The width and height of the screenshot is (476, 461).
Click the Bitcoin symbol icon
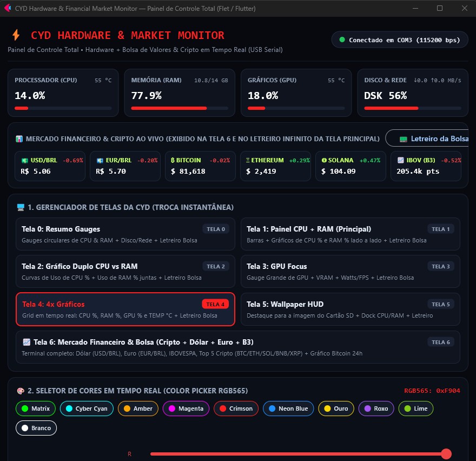tap(173, 160)
